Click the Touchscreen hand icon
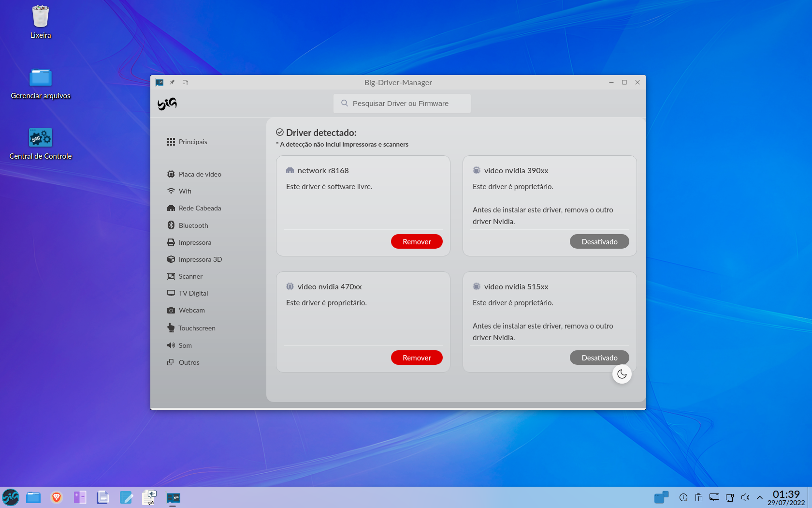Image resolution: width=812 pixels, height=508 pixels. tap(171, 328)
